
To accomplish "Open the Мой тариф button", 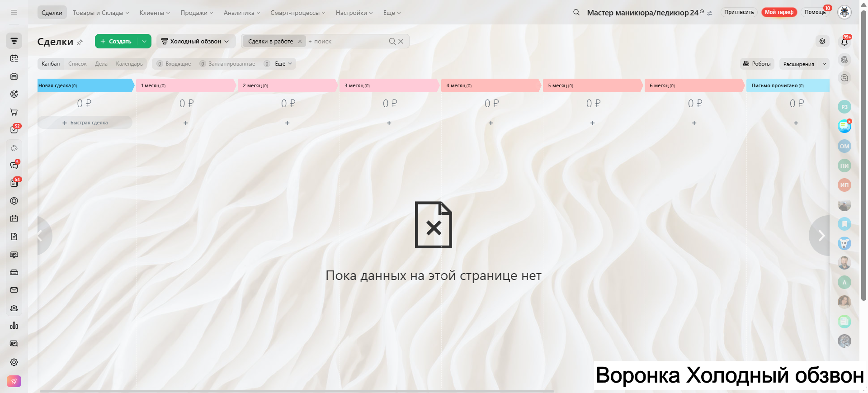I will point(779,12).
